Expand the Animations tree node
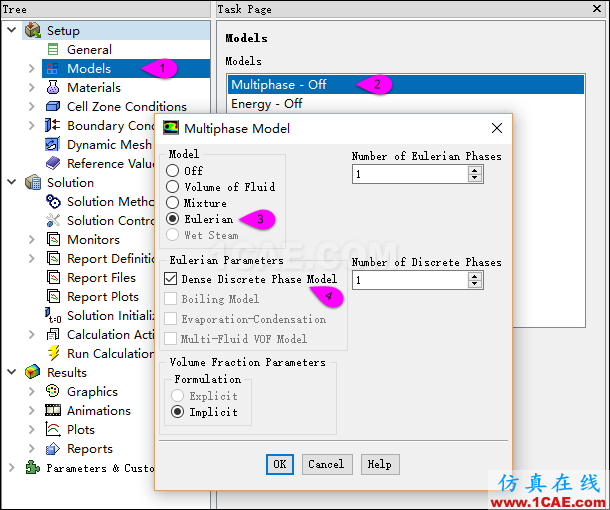The image size is (610, 510). (32, 410)
